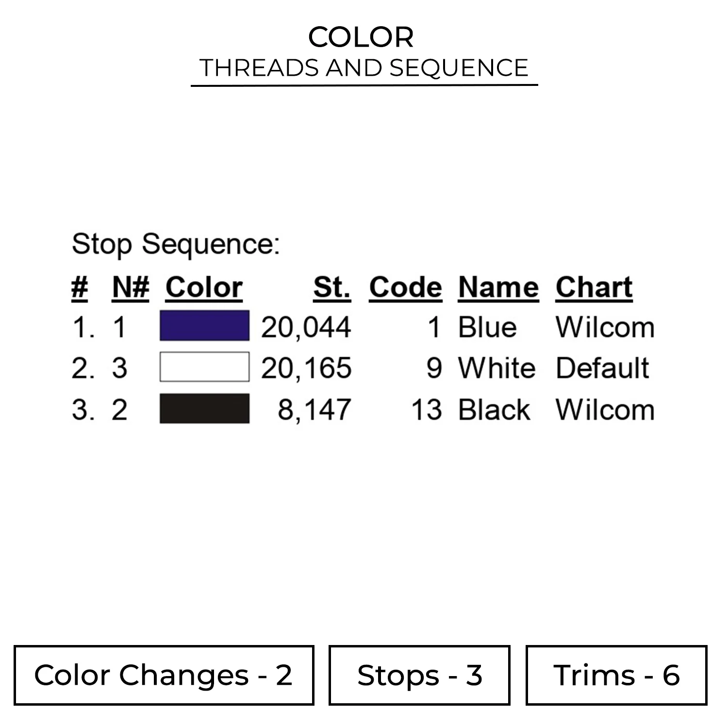Click the THREADS AND SEQUENCE heading

[364, 68]
